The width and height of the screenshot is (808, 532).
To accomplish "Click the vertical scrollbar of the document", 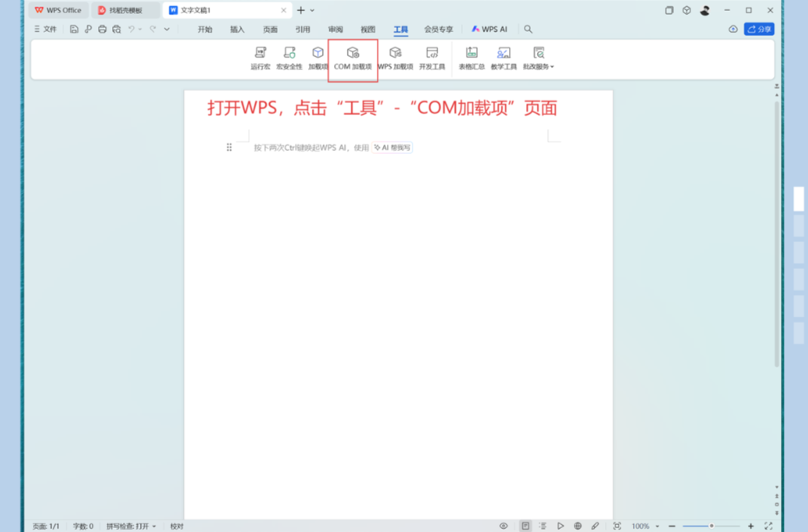I will point(777,234).
